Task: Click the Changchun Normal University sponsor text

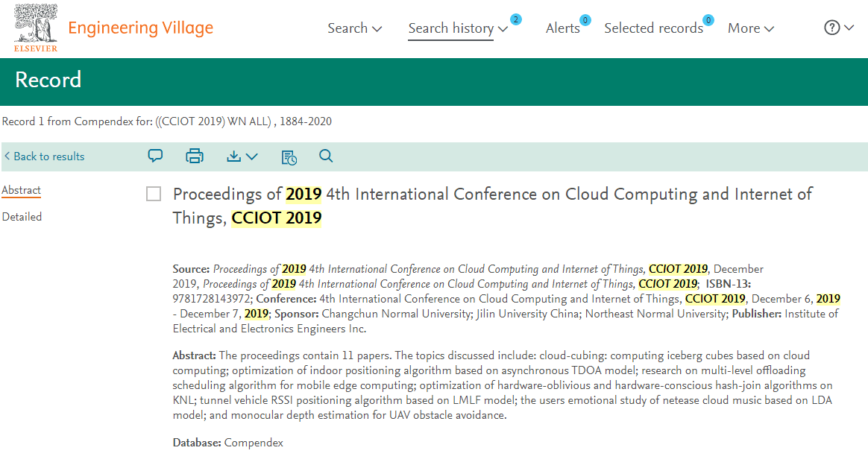Action: [397, 314]
